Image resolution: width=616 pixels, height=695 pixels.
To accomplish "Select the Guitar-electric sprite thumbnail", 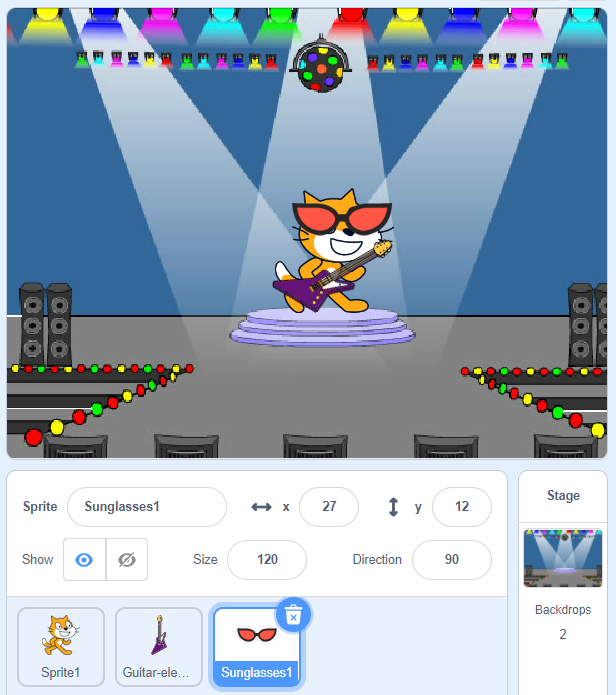I will click(159, 647).
